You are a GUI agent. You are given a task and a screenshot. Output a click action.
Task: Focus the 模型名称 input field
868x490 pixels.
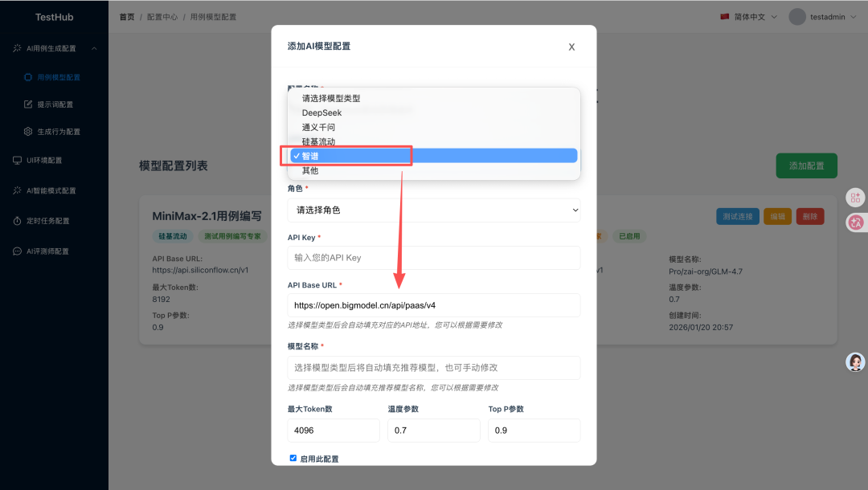[433, 368]
